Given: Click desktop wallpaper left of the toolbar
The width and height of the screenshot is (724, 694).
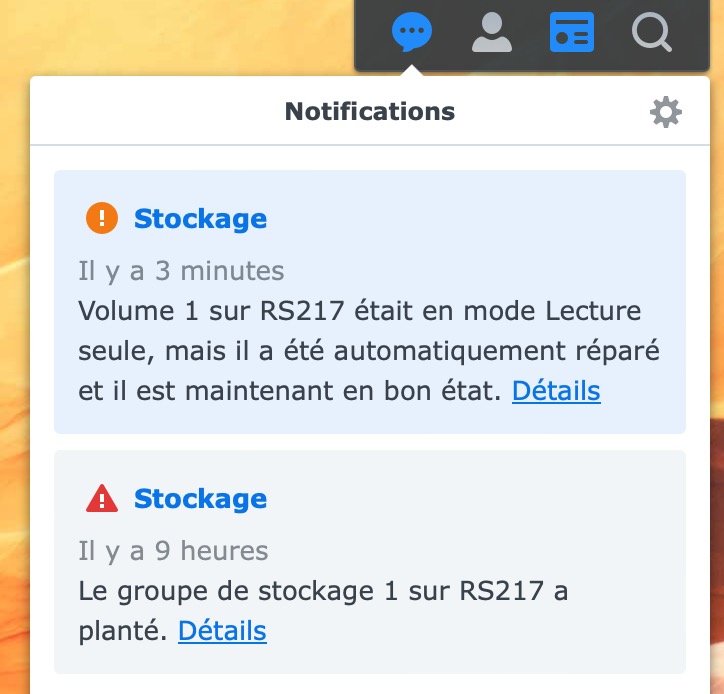Looking at the screenshot, I should point(170,35).
